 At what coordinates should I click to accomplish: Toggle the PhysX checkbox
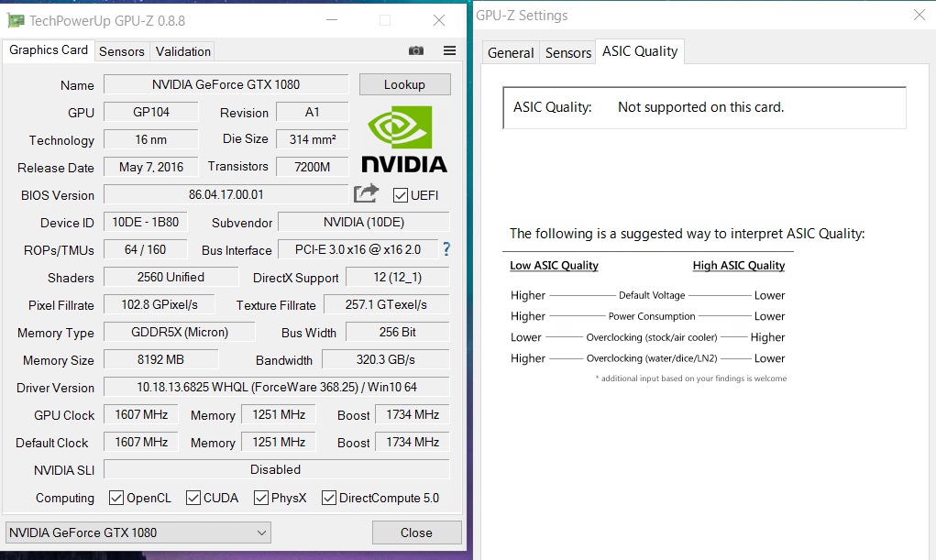[261, 498]
